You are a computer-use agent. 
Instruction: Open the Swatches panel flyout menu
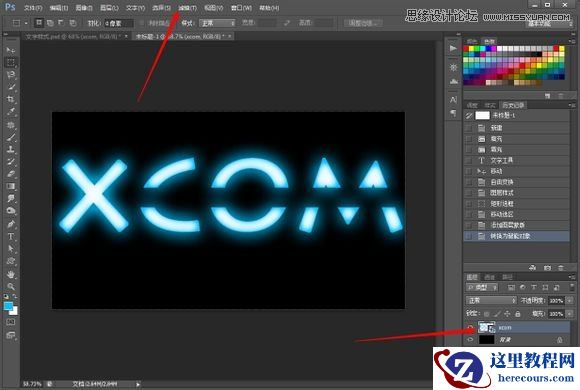pos(571,41)
